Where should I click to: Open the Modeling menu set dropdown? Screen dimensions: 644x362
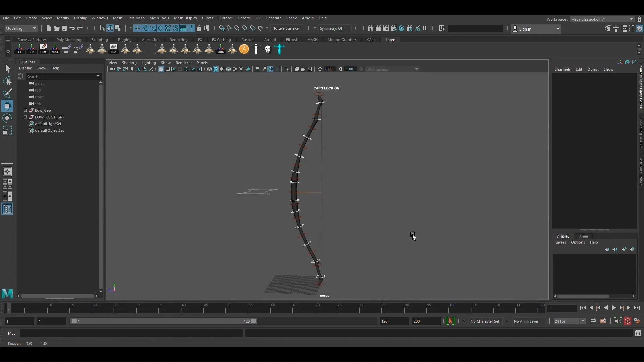(x=21, y=28)
